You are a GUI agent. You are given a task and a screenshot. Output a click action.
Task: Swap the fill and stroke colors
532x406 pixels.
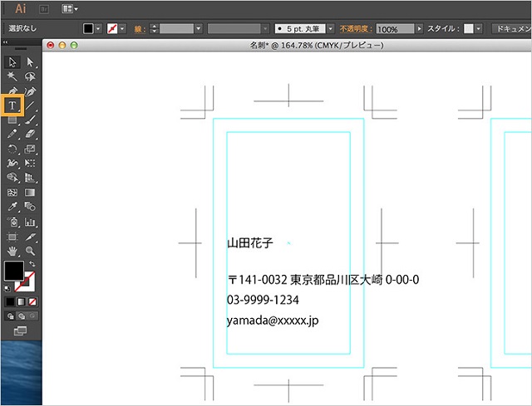pyautogui.click(x=32, y=263)
